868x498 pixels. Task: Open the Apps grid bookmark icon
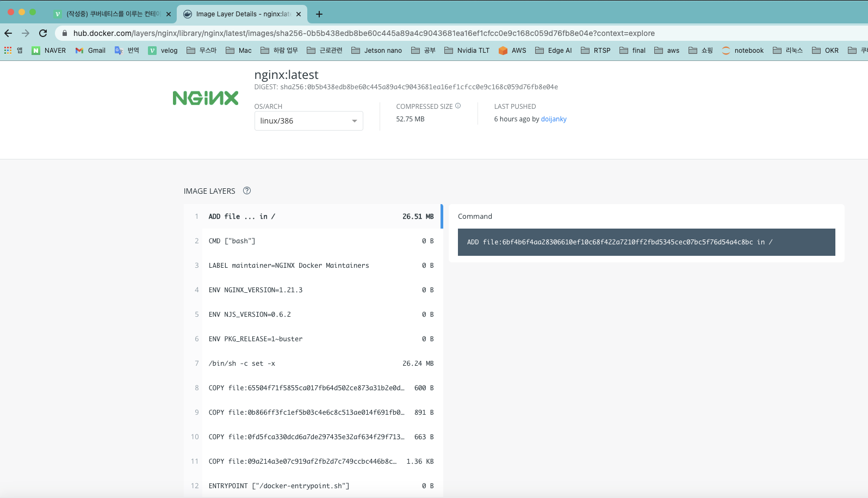point(8,50)
